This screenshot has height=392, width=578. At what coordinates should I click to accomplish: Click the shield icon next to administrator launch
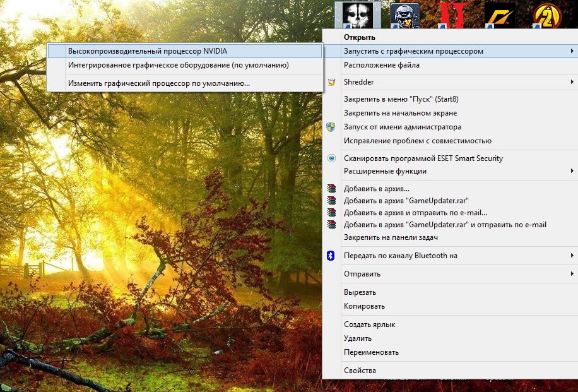pos(331,127)
